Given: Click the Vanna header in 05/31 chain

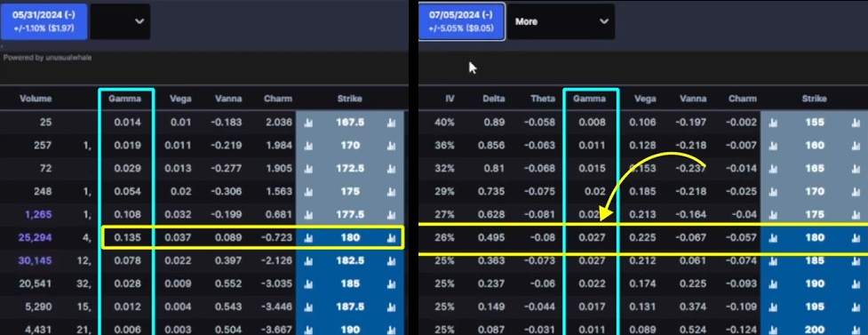Looking at the screenshot, I should click(x=228, y=99).
